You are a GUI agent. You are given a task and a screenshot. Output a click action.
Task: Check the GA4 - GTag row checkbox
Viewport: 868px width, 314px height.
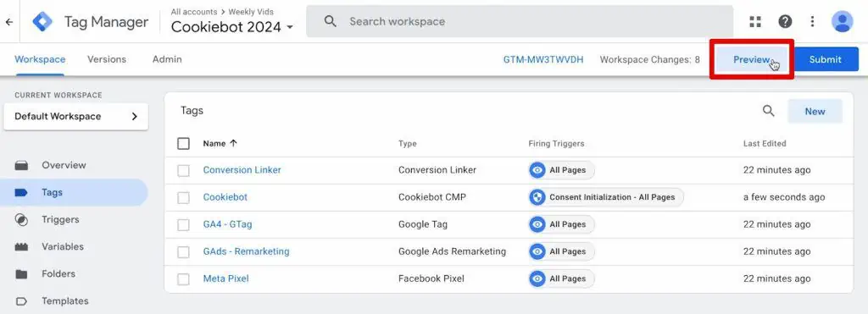[x=183, y=225]
